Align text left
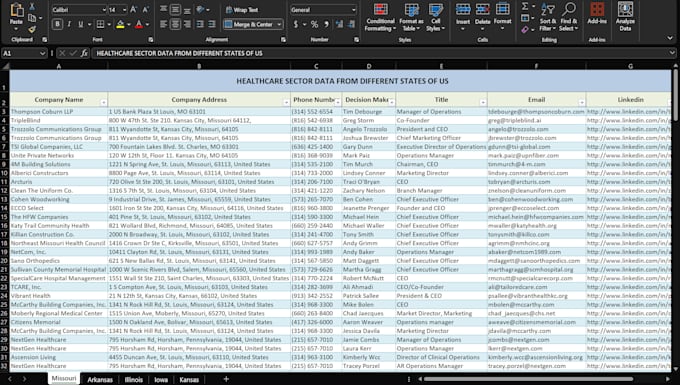Image resolution: width=680 pixels, height=385 pixels. [x=163, y=24]
